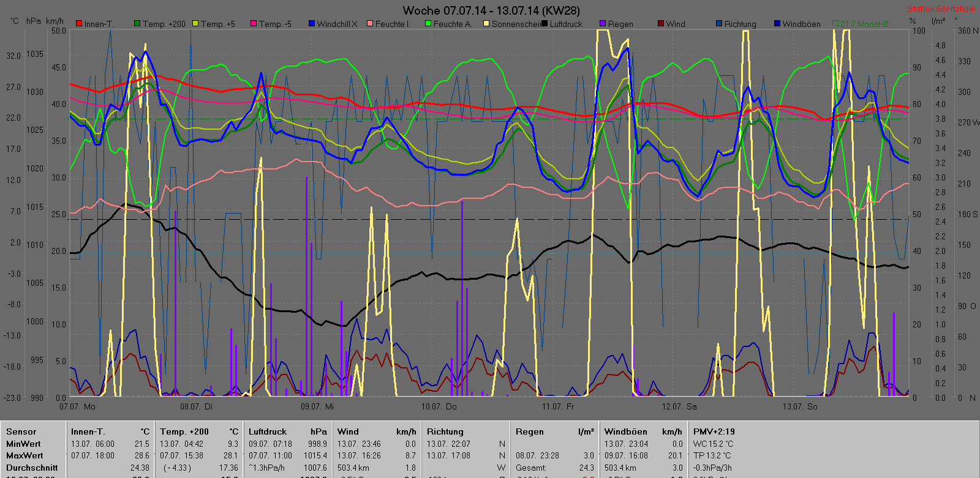
Task: Click the 09.07. Mi date label
Action: point(317,406)
